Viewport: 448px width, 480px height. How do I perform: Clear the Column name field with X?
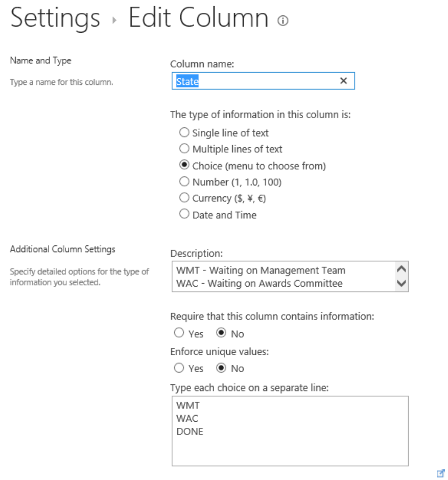(343, 81)
